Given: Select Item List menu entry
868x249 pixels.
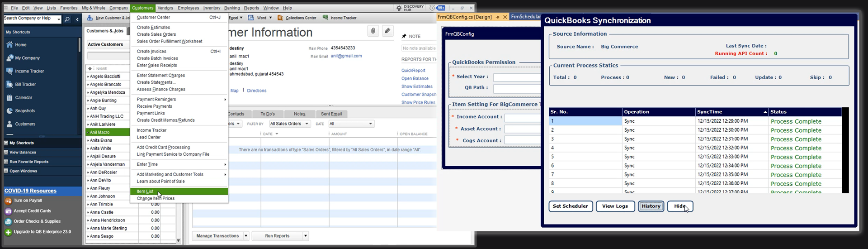Looking at the screenshot, I should pyautogui.click(x=179, y=192).
